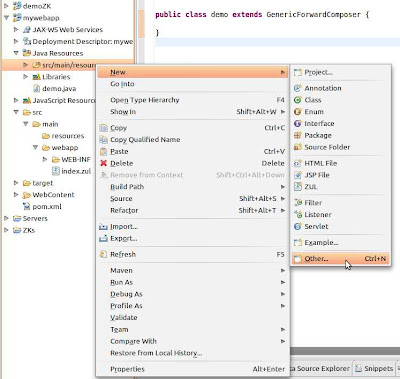Expand the WebContent folder

click(16, 195)
